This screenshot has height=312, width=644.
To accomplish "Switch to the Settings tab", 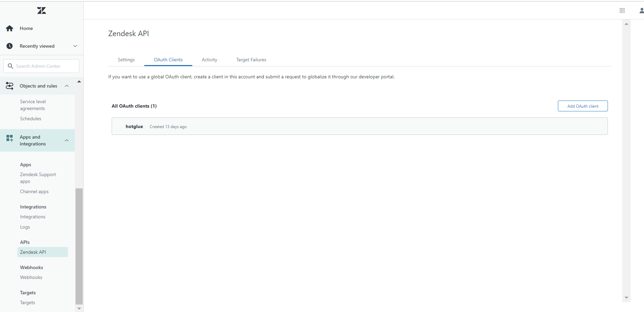I will [126, 60].
